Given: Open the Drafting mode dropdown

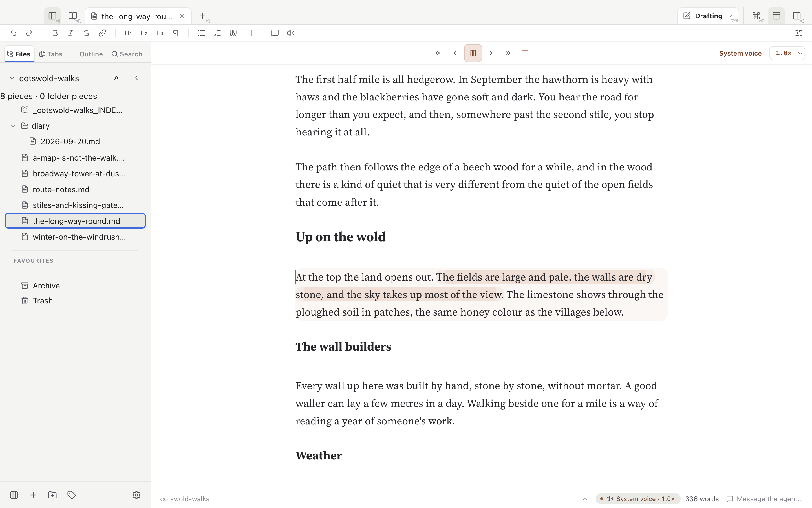Looking at the screenshot, I should pyautogui.click(x=708, y=16).
